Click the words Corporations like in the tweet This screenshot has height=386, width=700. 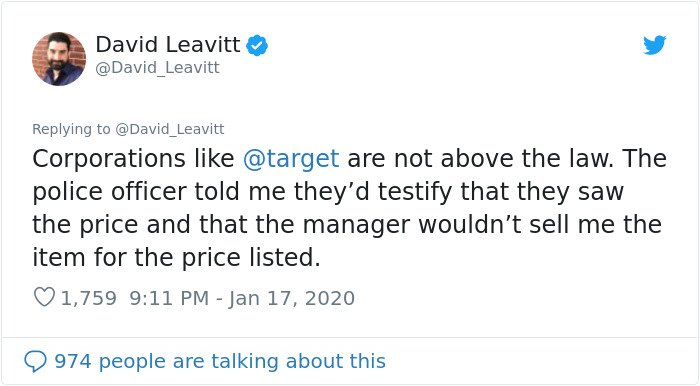coord(133,158)
